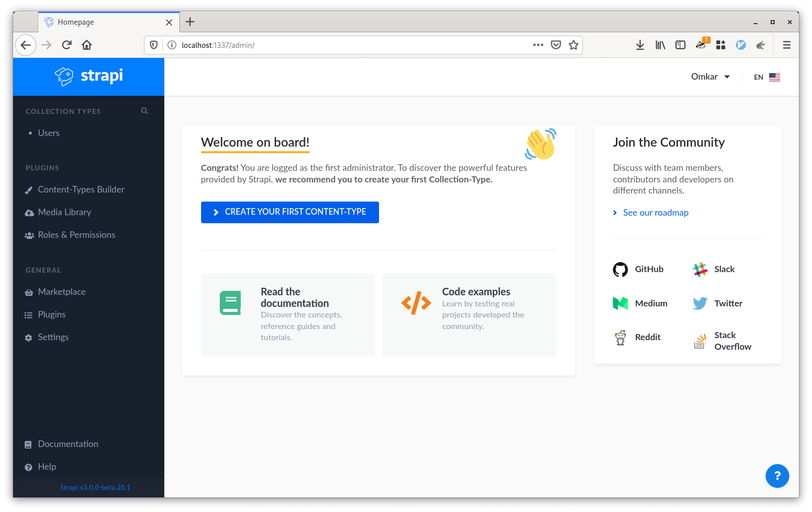Click the Medium logo icon
Screen dimensions: 812x512
(620, 303)
